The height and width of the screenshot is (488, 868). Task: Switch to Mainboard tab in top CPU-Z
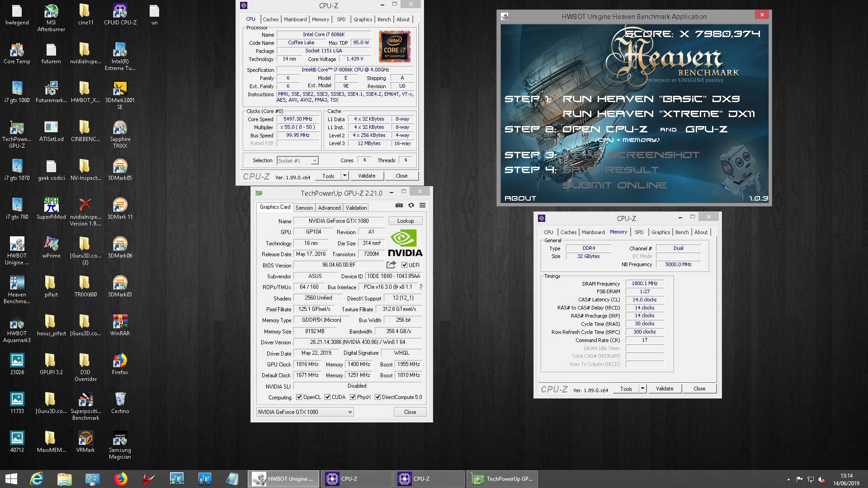coord(295,19)
